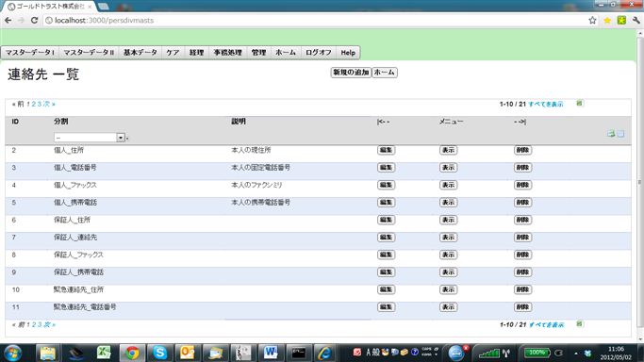Click the green filter apply icon

611,133
